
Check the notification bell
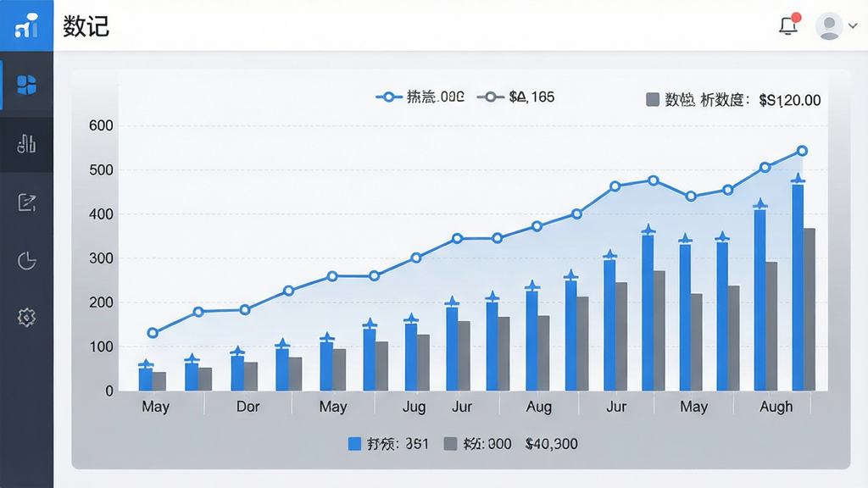[789, 25]
